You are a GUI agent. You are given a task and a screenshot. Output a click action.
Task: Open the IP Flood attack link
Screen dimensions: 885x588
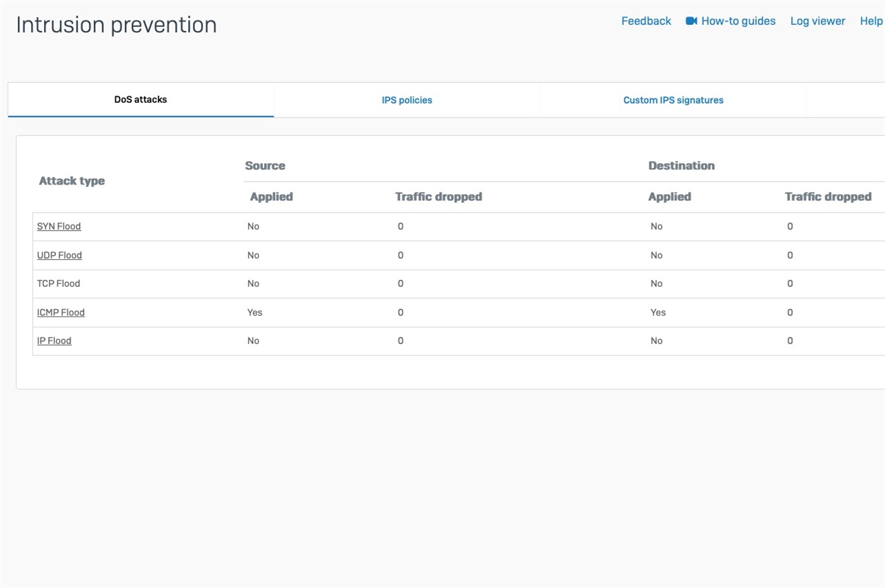(54, 341)
